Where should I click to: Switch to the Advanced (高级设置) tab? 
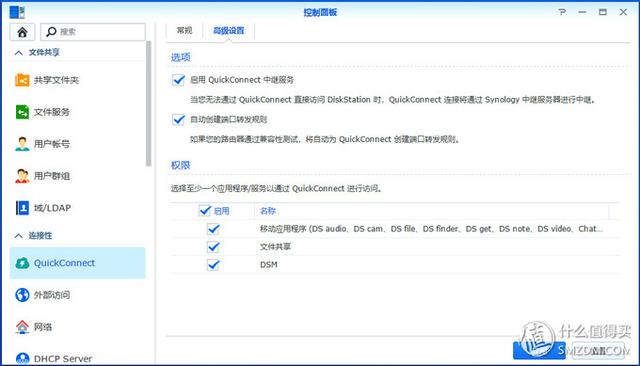click(x=229, y=31)
